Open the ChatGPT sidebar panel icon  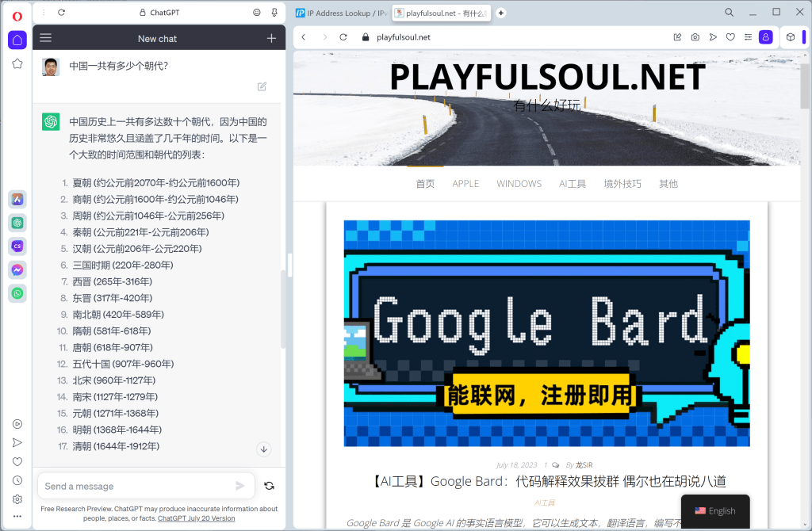(x=17, y=223)
